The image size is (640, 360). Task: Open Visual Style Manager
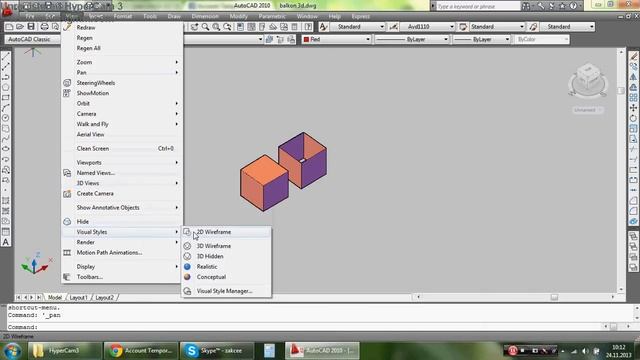[x=227, y=291]
